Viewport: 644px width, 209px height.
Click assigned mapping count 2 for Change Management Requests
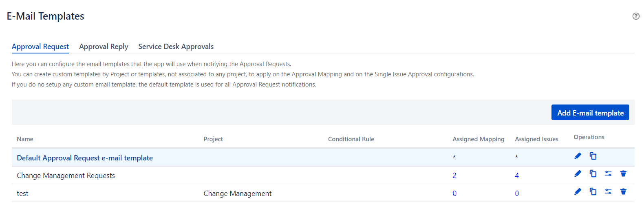click(x=454, y=176)
